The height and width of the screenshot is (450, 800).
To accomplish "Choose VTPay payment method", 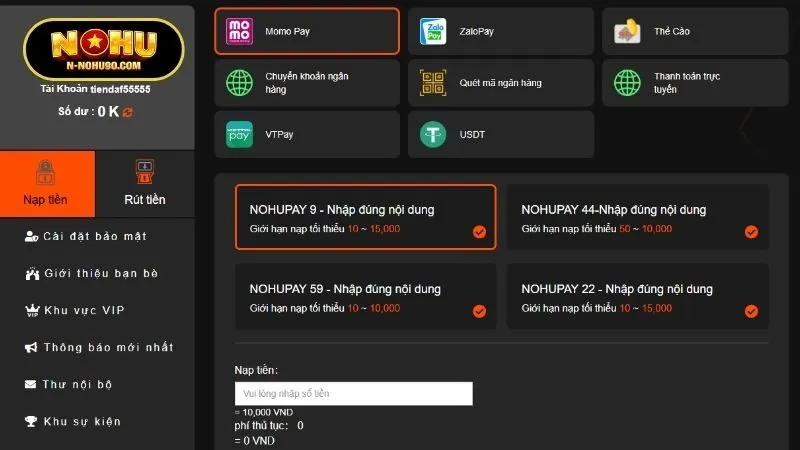I will point(307,135).
